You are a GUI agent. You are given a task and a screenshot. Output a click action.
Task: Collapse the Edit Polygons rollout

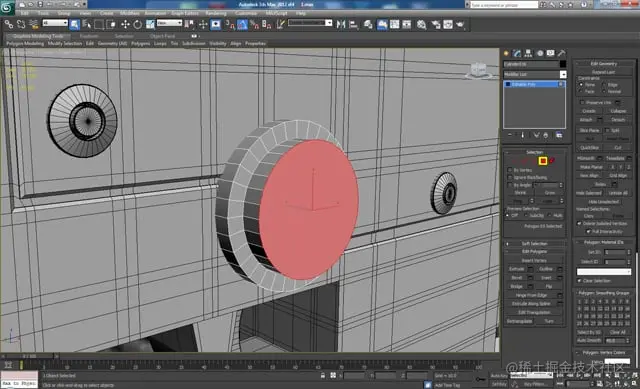(534, 251)
